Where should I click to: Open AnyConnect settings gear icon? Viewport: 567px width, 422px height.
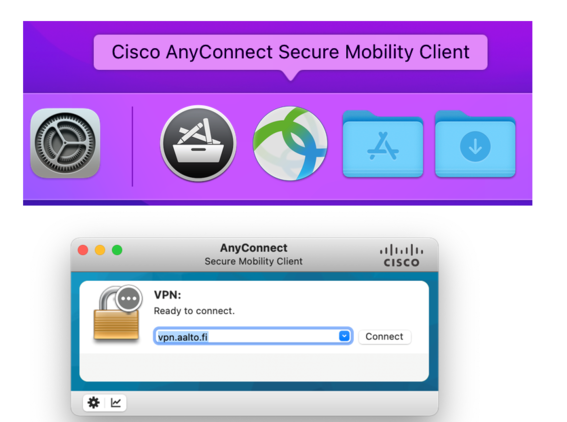click(94, 402)
